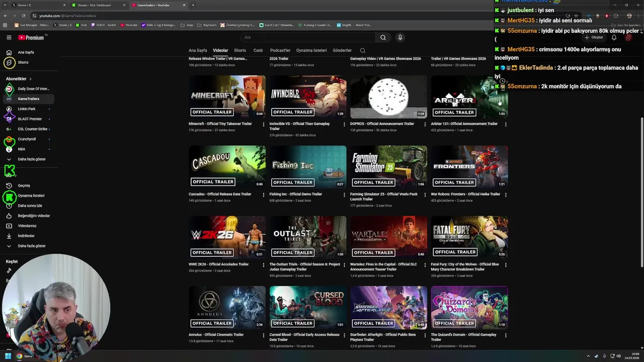The height and width of the screenshot is (362, 644).
Task: Open options for Annulus Cinematic Trailer
Action: 263,335
